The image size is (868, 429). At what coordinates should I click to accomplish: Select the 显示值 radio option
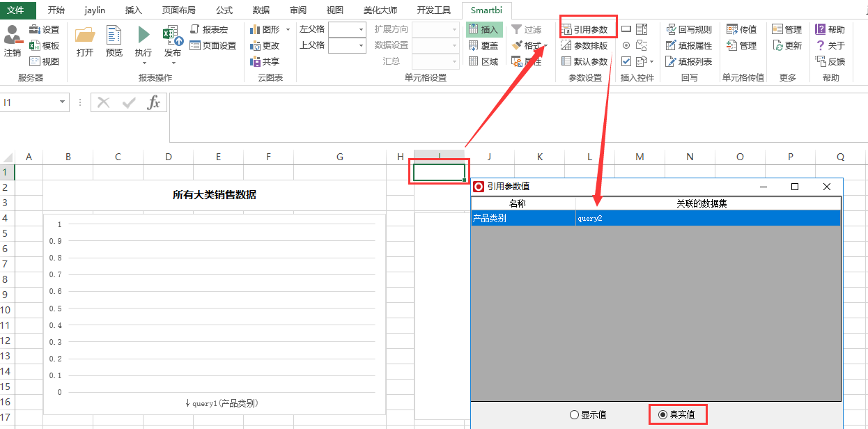(588, 415)
